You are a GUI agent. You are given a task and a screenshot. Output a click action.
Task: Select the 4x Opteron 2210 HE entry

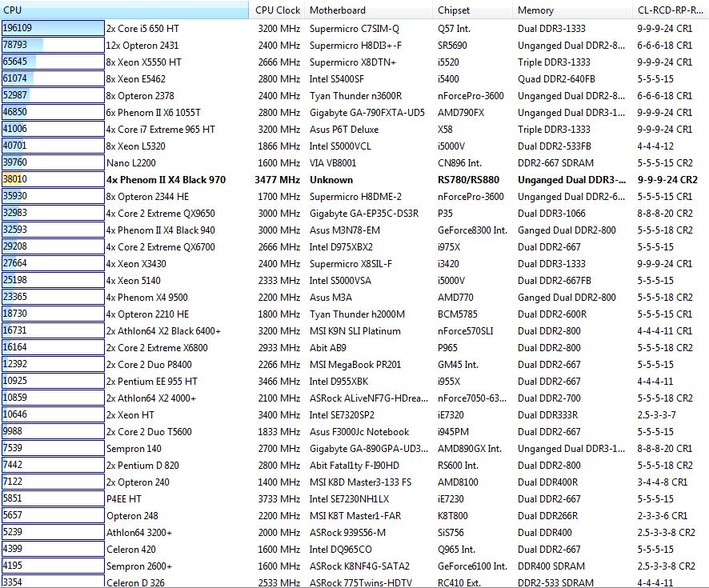(x=148, y=314)
